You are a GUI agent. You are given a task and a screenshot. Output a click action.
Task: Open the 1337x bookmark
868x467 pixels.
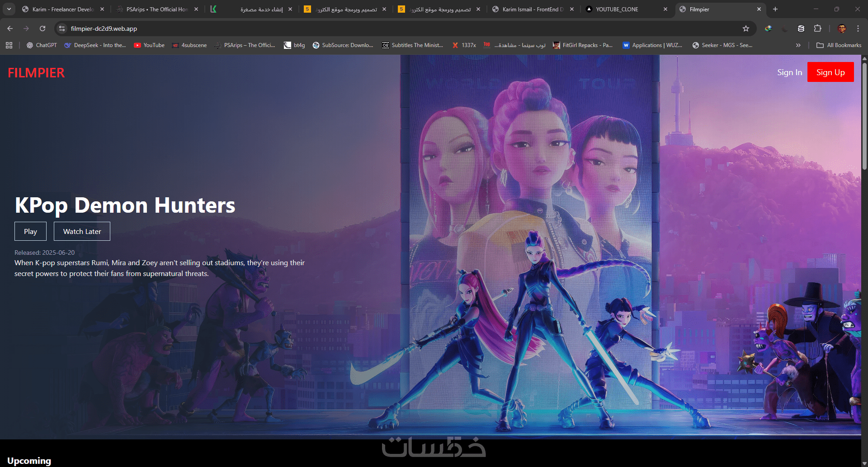point(464,45)
